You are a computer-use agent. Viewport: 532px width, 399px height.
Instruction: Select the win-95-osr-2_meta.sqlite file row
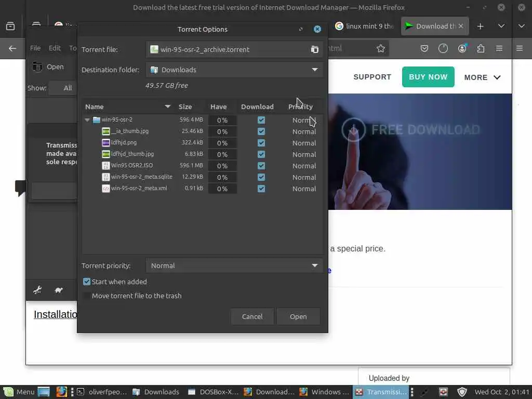(202, 177)
